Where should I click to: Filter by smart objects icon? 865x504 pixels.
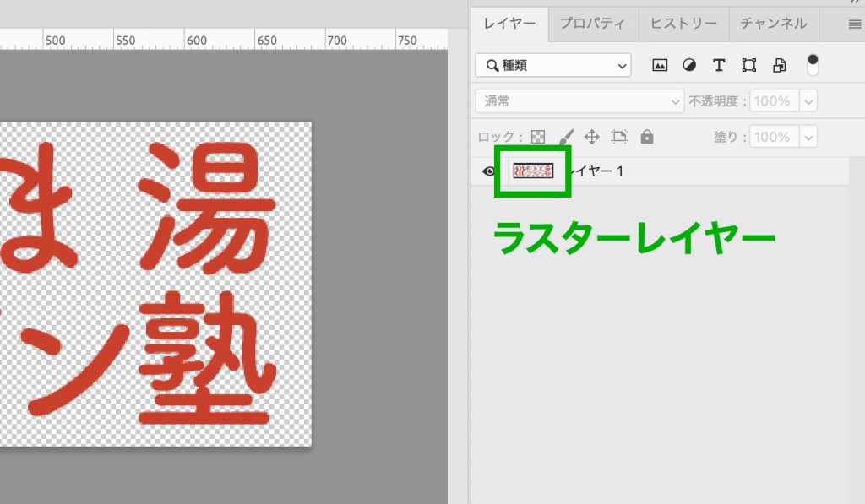[779, 65]
